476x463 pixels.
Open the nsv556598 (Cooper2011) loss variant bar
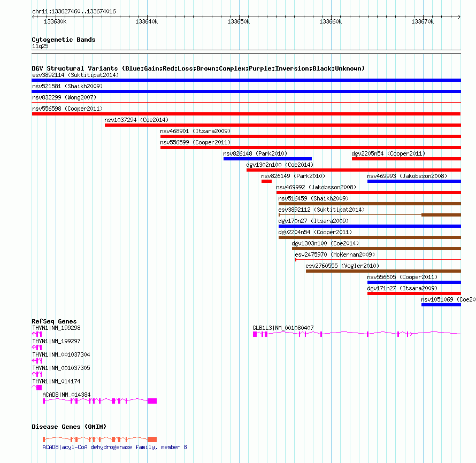pyautogui.click(x=246, y=114)
